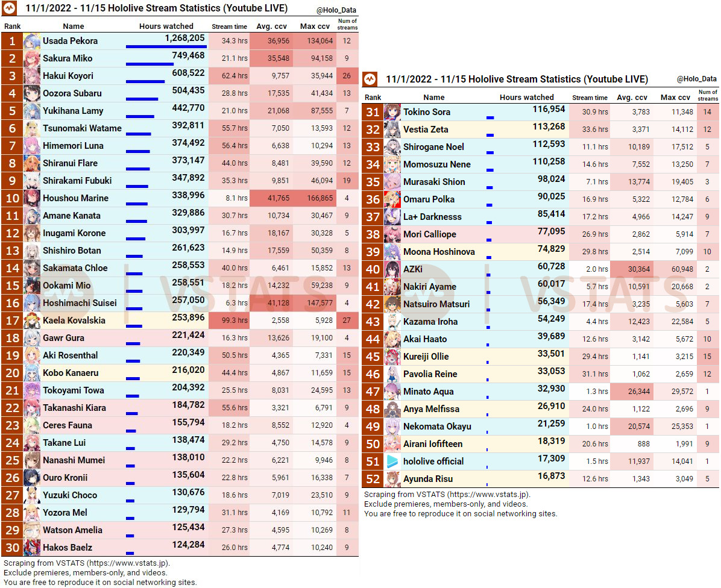
Task: Click the @Holo_Data handle in right table
Action: coord(697,79)
